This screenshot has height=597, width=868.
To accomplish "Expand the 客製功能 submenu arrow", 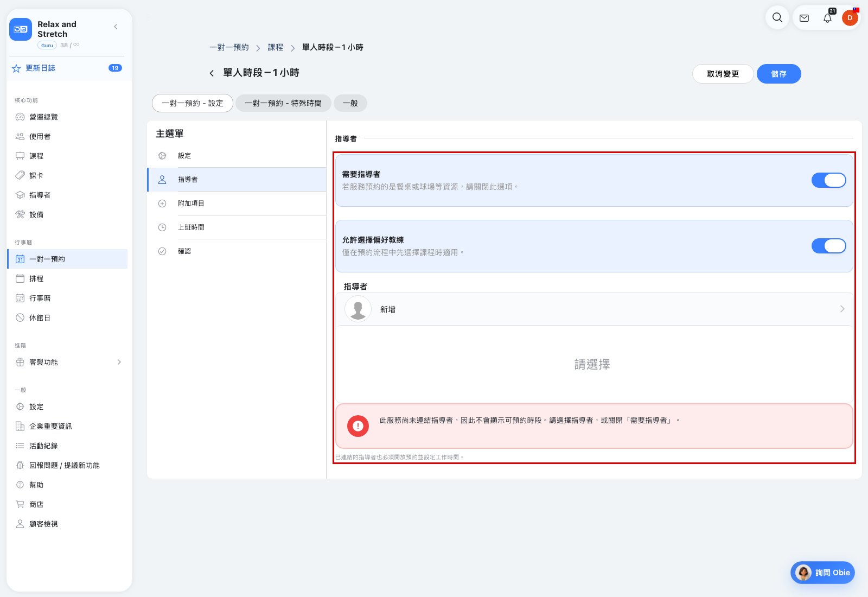I will click(x=119, y=362).
